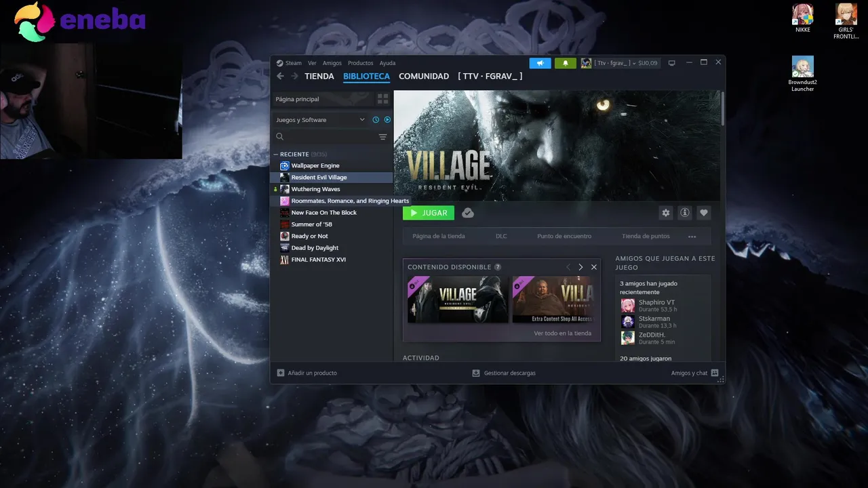Image resolution: width=868 pixels, height=488 pixels.
Task: Click the add product plus icon
Action: point(281,373)
